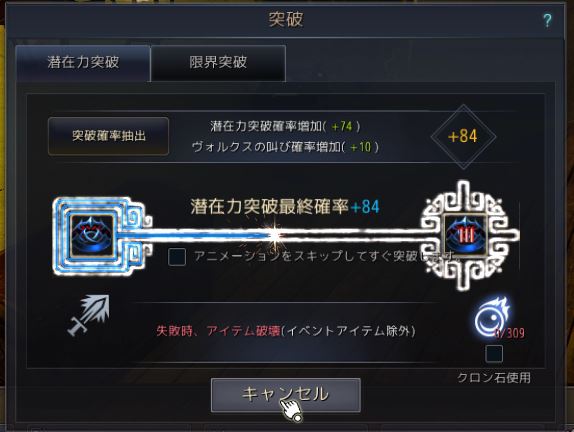Open the help question mark icon
The width and height of the screenshot is (574, 432).
(x=547, y=21)
